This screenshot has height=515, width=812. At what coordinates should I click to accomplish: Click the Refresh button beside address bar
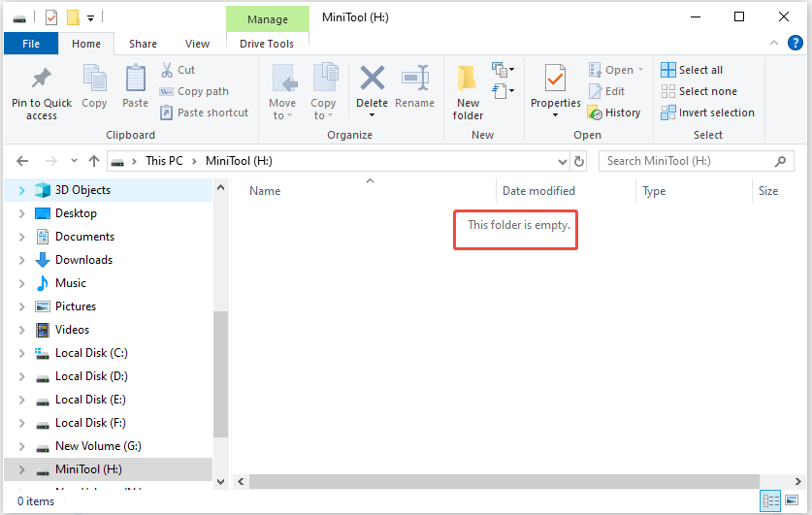579,162
